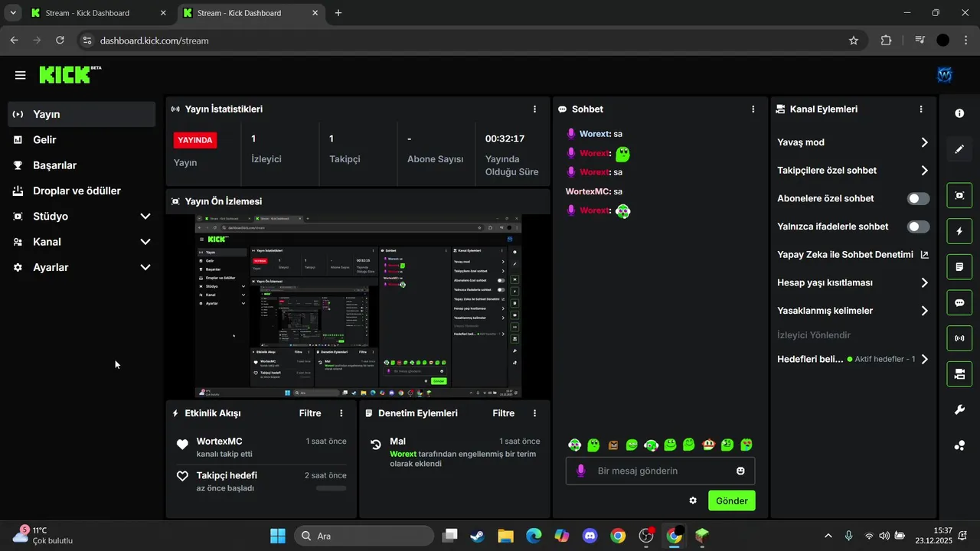Toggle the channel actions widget icon in sidebar
Viewport: 980px width, 551px height.
[x=959, y=374]
